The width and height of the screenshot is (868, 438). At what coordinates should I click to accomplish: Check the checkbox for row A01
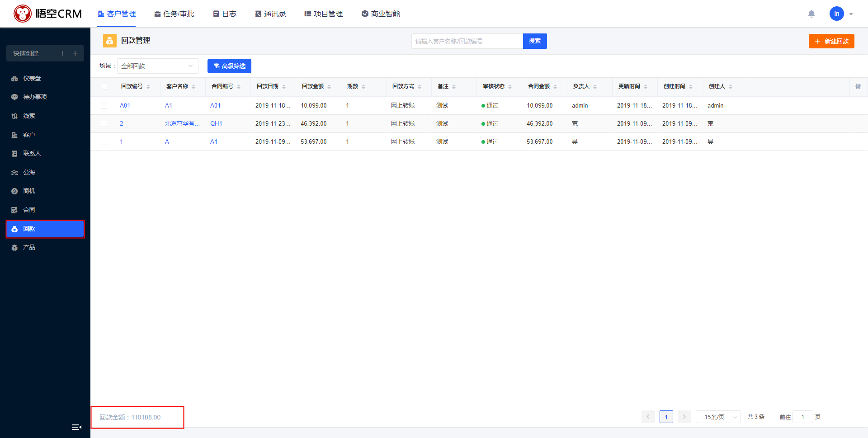point(104,106)
